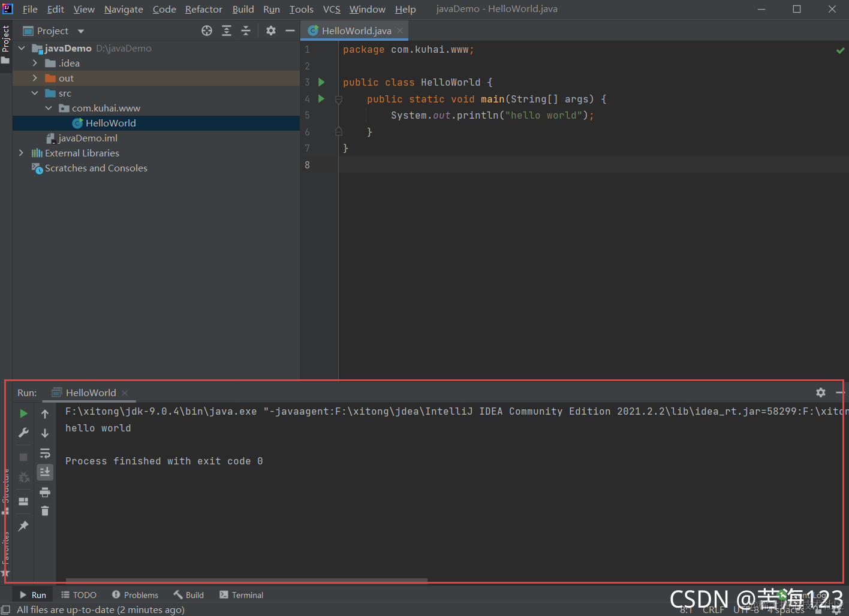Hide the Run tool window

coord(840,392)
